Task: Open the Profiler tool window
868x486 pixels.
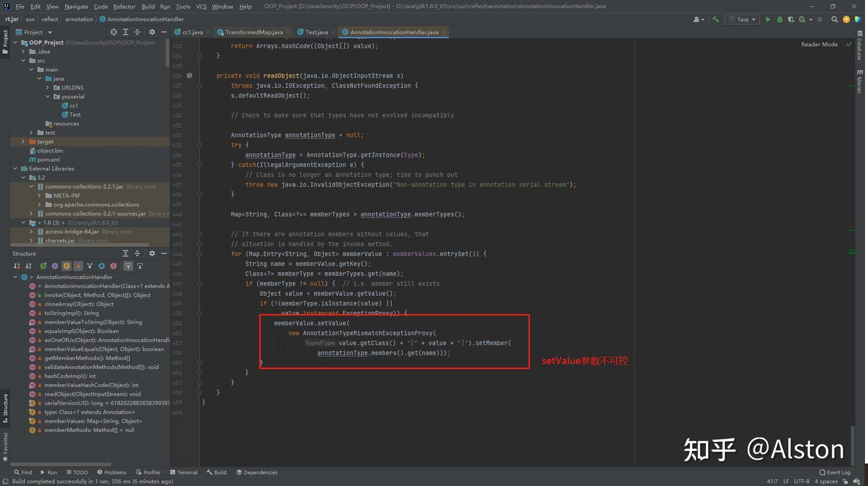Action: 148,472
